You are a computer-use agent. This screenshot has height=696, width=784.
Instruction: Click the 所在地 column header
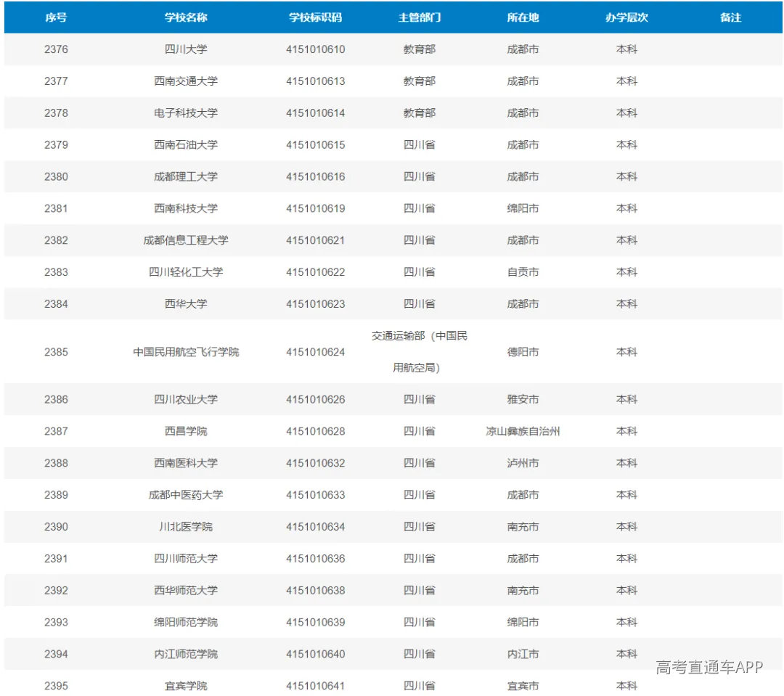(x=523, y=17)
